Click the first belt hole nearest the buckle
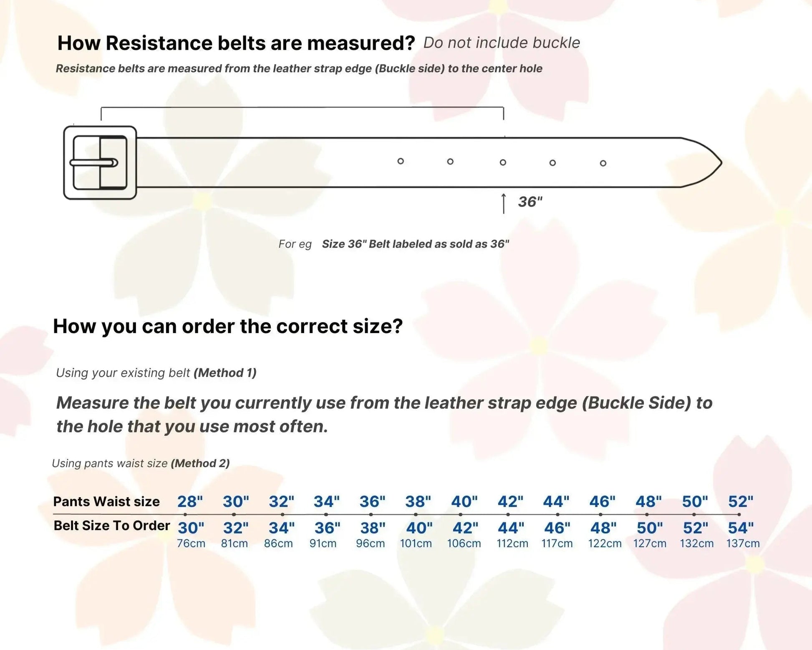This screenshot has width=812, height=650. point(401,161)
